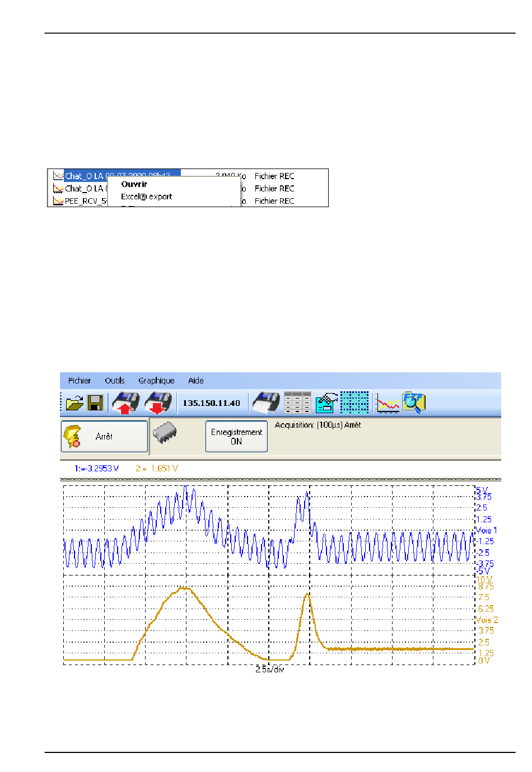Toggle the Enregistrement ON button
The image size is (532, 772).
(236, 437)
